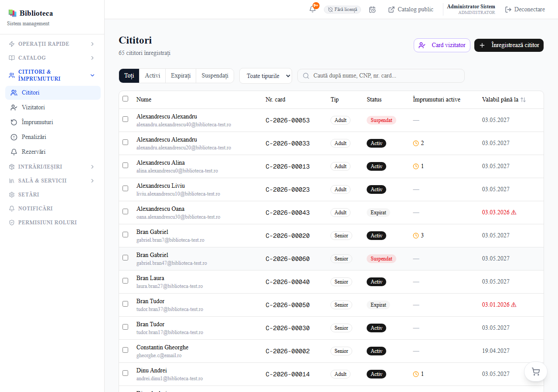Screen dimensions: 558x392
Task: Click the Împrumuturi active column header
Action: coord(436,100)
